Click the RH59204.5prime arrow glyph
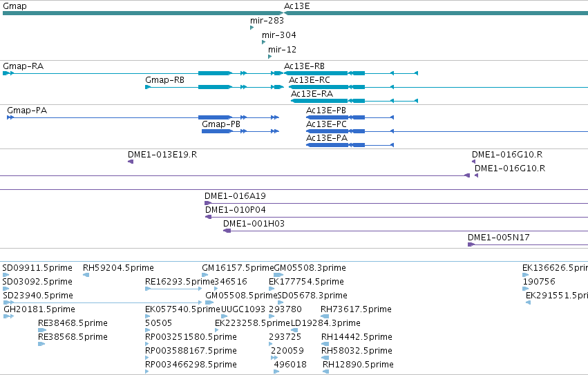 point(86,275)
